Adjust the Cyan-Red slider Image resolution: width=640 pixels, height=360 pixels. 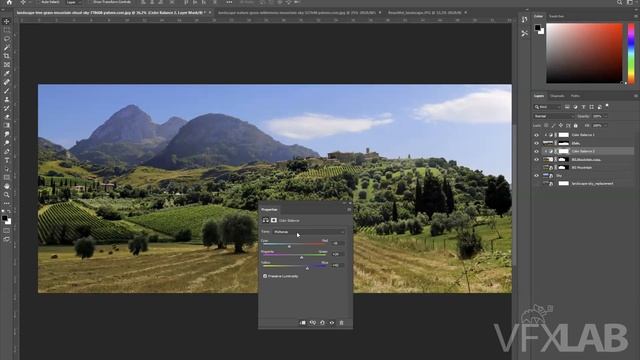point(289,247)
